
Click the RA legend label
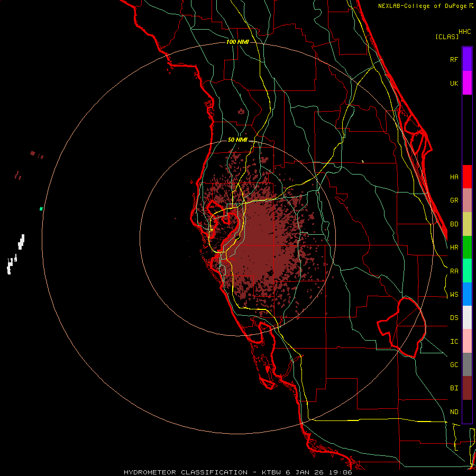coord(454,271)
